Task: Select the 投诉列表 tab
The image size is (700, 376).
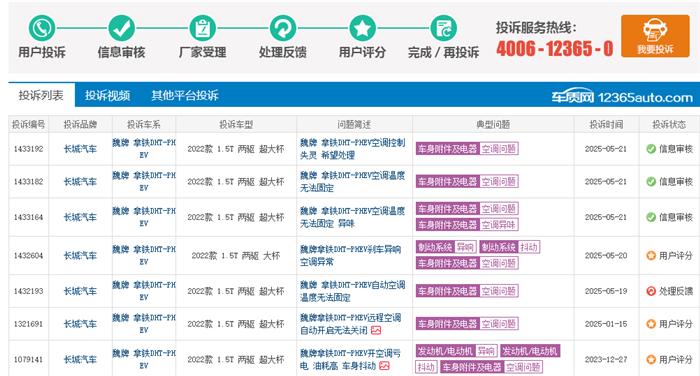Action: 41,95
